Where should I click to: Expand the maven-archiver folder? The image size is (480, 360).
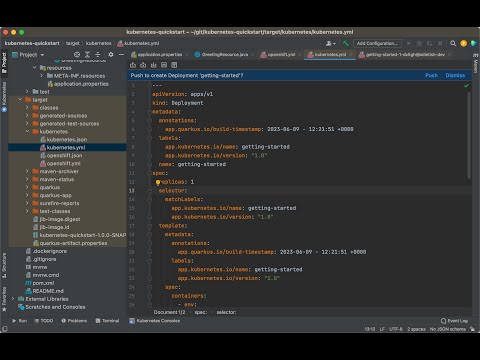(27, 171)
